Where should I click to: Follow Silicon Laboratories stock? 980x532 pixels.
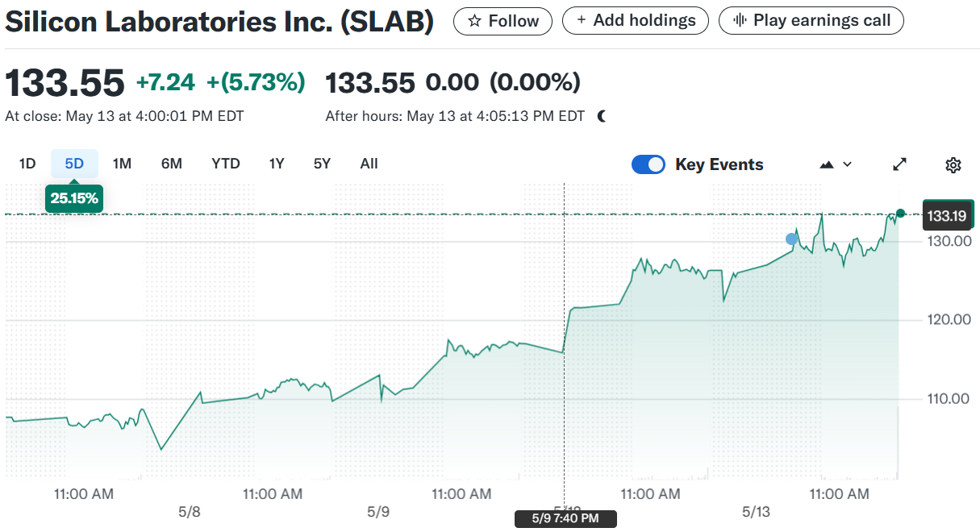[x=503, y=21]
